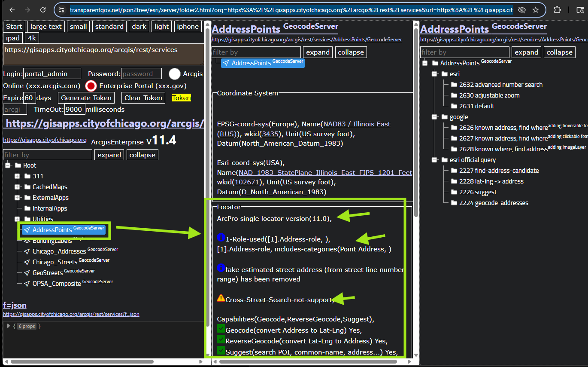Viewport: 588px width, 367px height.
Task: Select the Enterprise Portal radio button
Action: click(x=91, y=86)
